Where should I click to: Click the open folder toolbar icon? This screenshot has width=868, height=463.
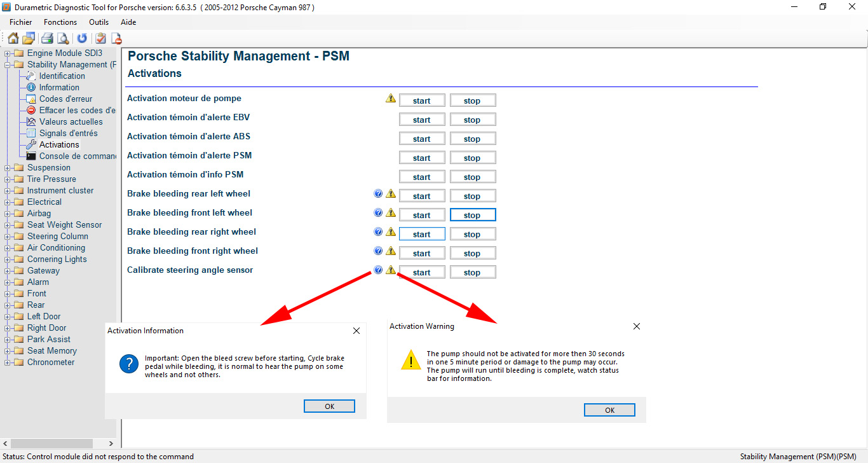tap(29, 38)
